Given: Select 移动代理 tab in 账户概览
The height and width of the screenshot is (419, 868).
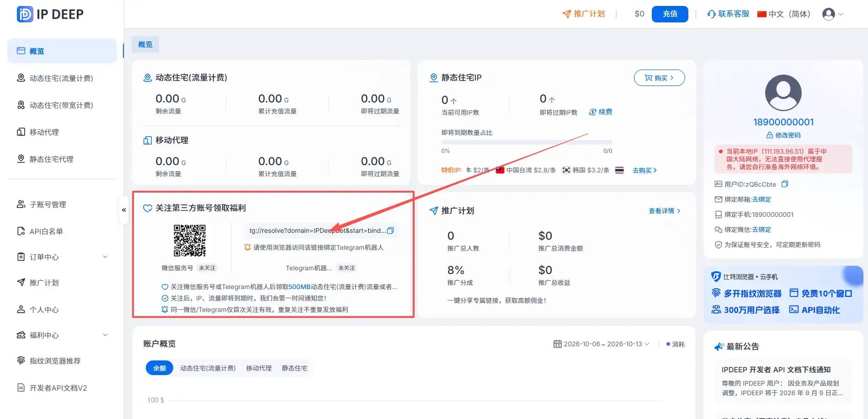Looking at the screenshot, I should (x=259, y=368).
